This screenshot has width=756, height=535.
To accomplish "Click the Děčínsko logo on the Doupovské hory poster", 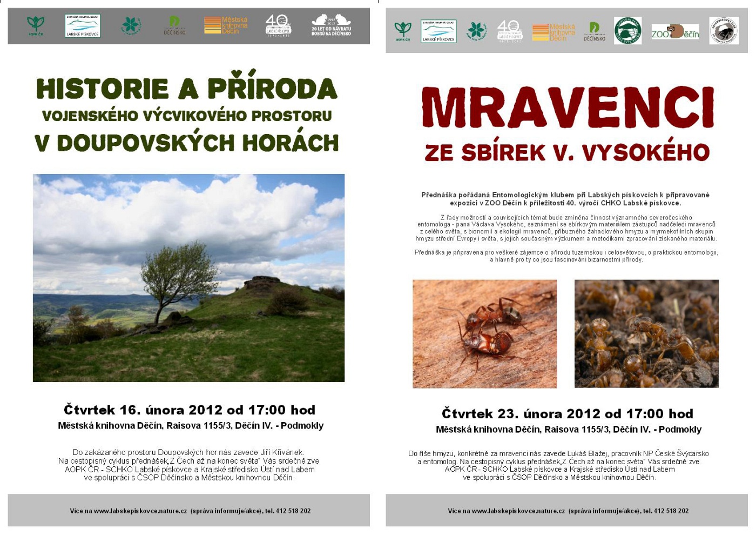I will coord(174,25).
